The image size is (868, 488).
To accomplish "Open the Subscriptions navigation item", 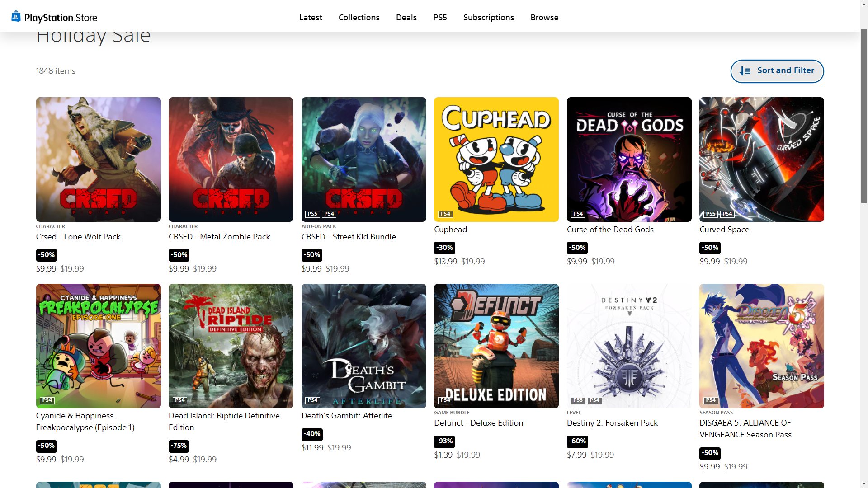I will (488, 17).
